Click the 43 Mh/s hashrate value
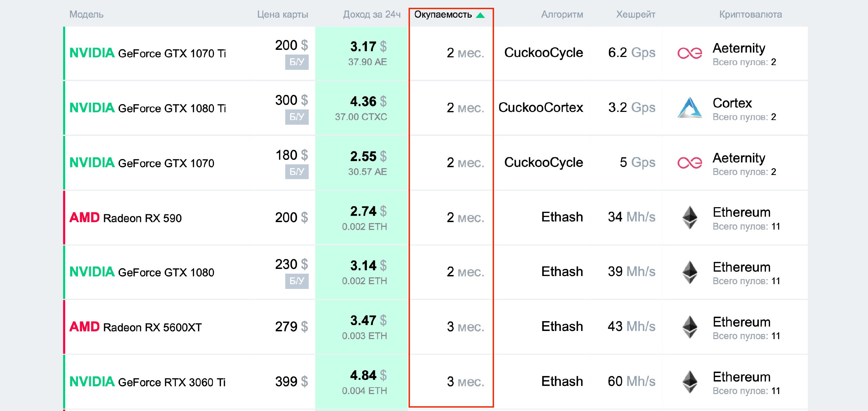The image size is (868, 411). (632, 327)
